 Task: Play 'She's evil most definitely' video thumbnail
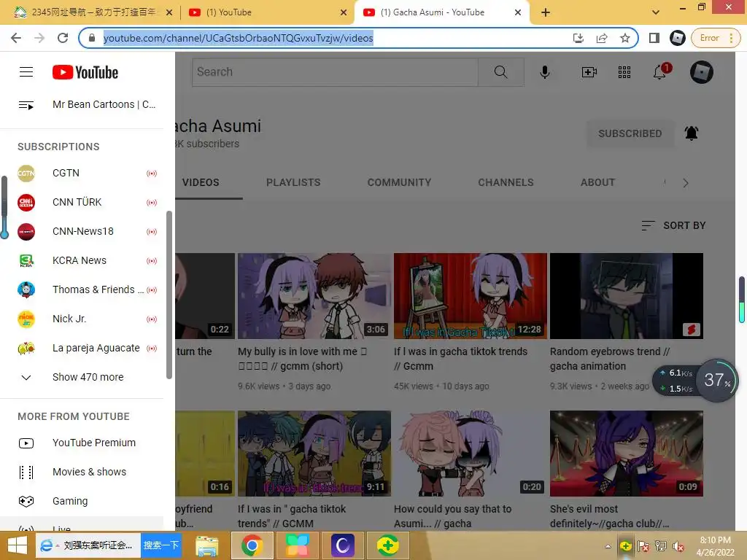tap(627, 454)
